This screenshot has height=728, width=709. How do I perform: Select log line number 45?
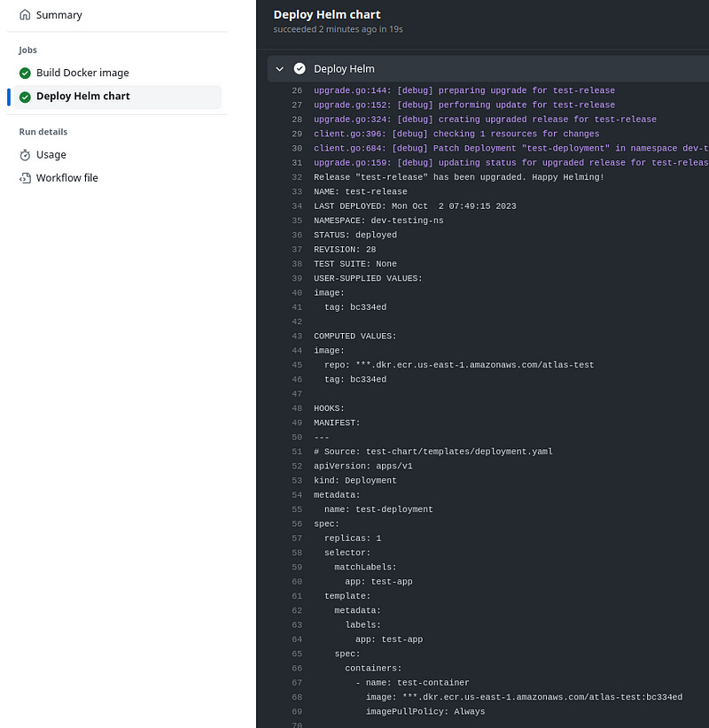coord(297,365)
